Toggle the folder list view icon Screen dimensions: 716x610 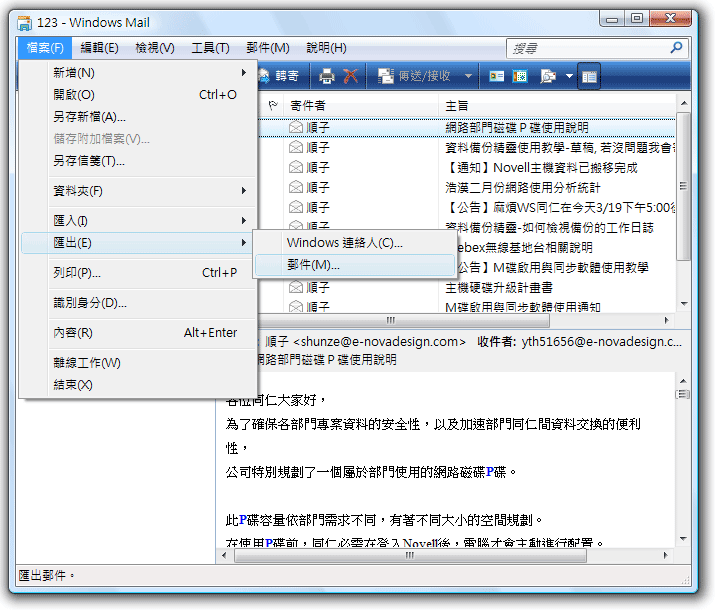pos(589,76)
